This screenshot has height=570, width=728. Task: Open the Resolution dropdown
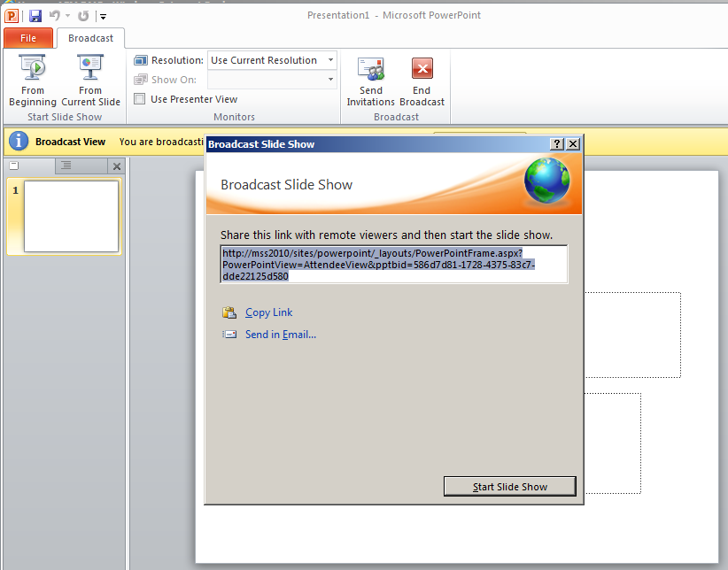pos(331,60)
